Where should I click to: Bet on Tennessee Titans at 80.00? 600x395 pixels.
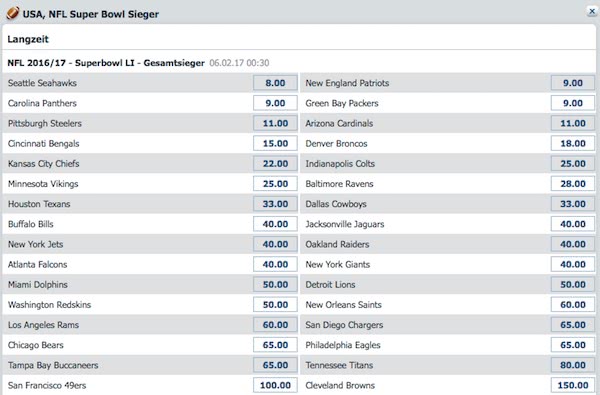coord(573,365)
